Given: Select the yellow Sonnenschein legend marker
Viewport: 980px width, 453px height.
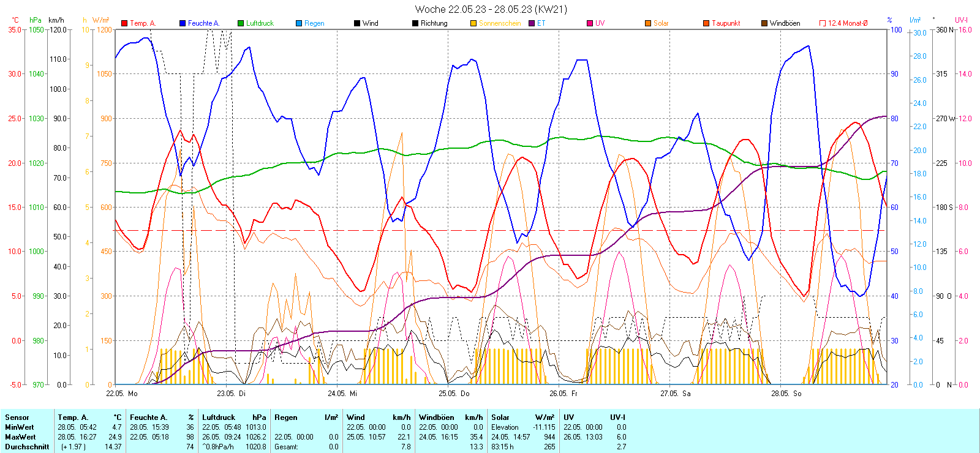Looking at the screenshot, I should 473,23.
